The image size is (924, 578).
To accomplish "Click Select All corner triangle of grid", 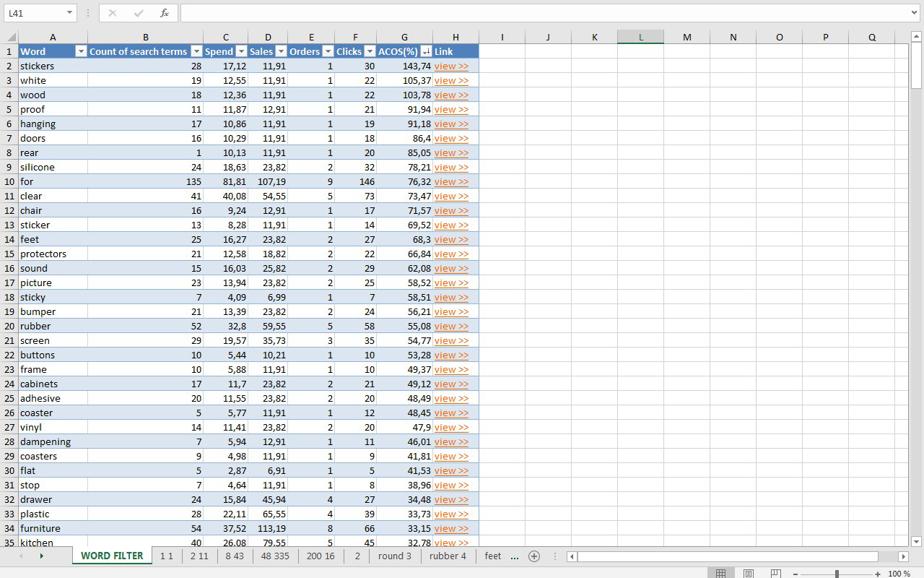I will click(12, 37).
